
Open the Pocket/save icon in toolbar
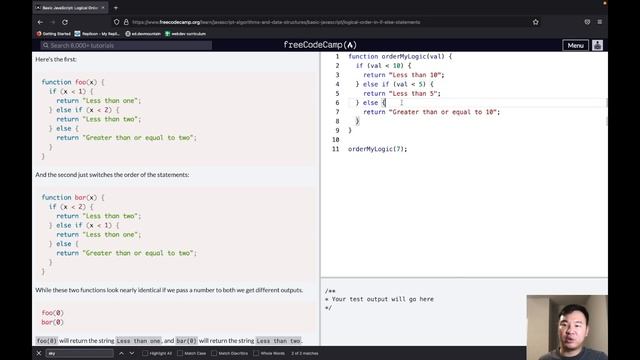point(587,22)
